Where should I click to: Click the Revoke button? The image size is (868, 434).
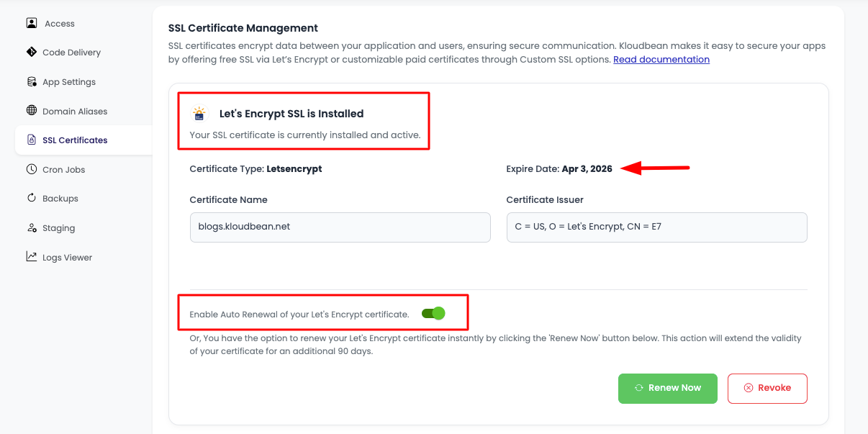(767, 388)
